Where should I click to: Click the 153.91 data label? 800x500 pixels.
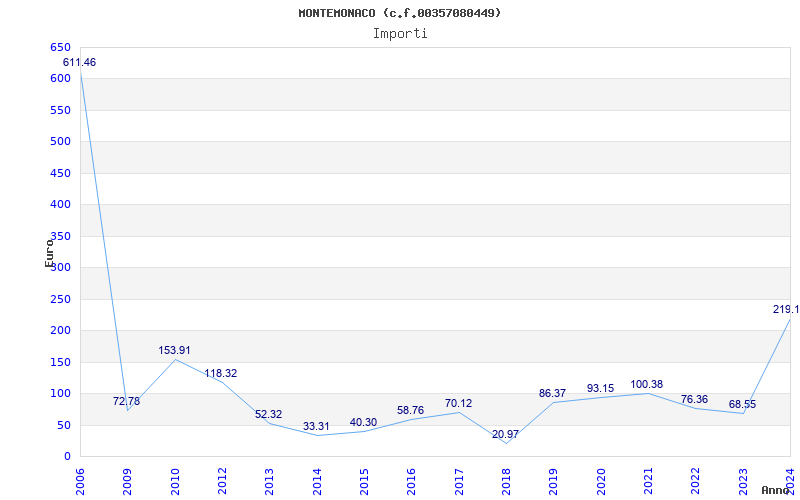pyautogui.click(x=174, y=351)
